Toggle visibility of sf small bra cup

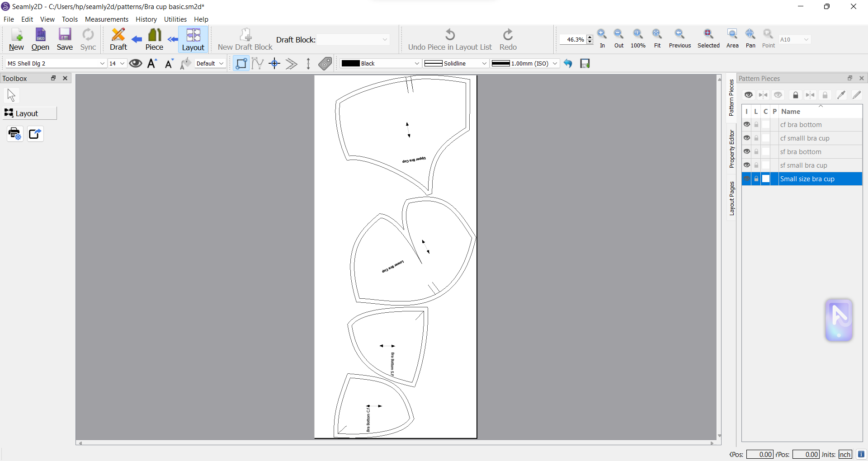click(747, 165)
